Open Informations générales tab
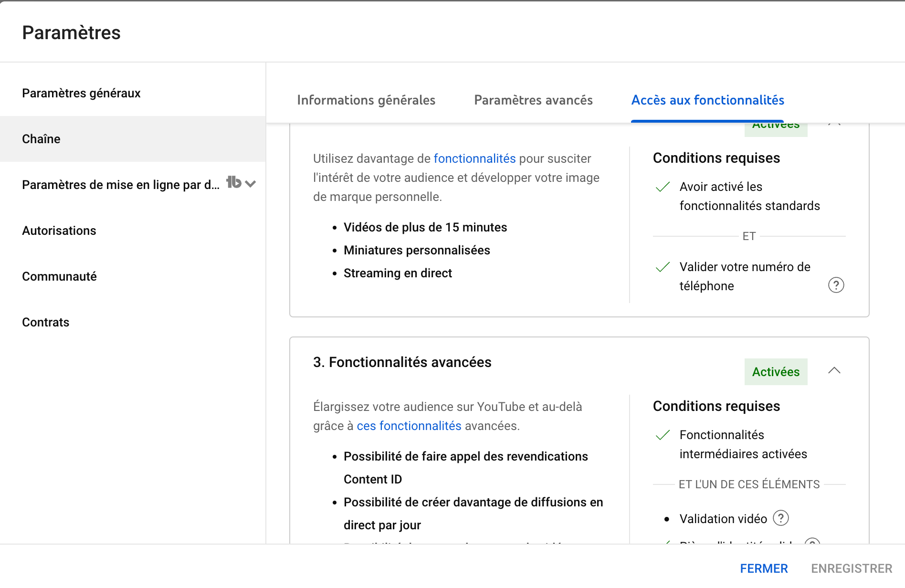 tap(366, 100)
